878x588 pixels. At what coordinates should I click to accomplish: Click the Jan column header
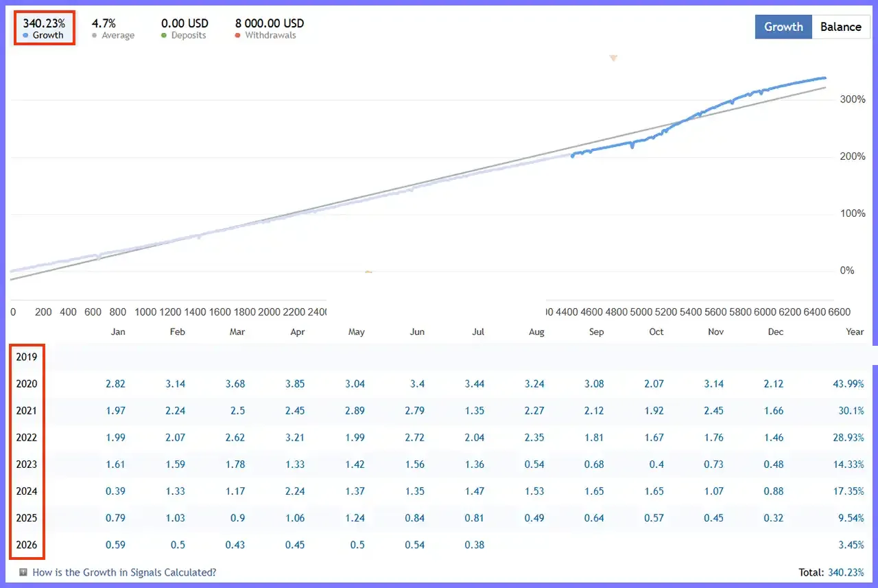(118, 332)
